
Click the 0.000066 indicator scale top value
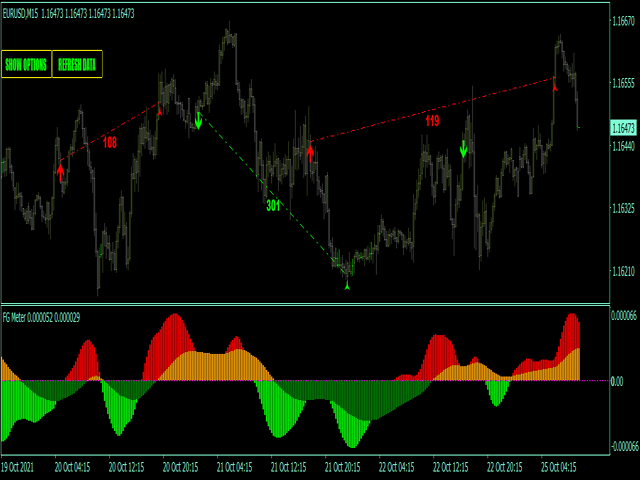click(x=624, y=316)
